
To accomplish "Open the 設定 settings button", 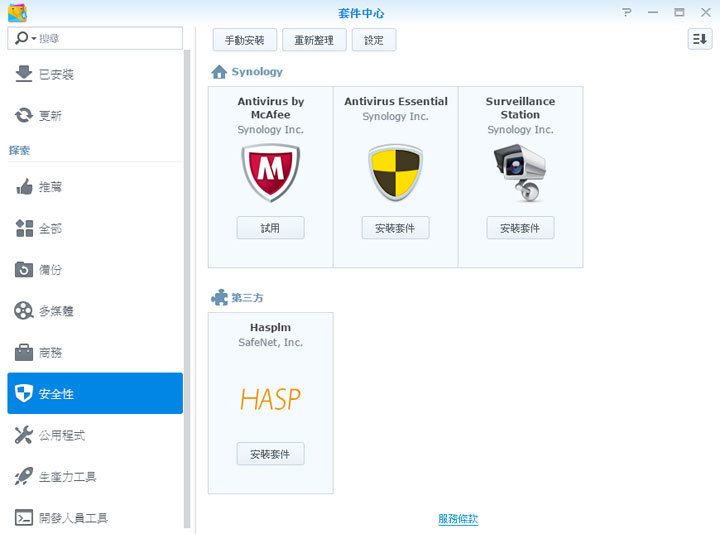I will click(374, 40).
